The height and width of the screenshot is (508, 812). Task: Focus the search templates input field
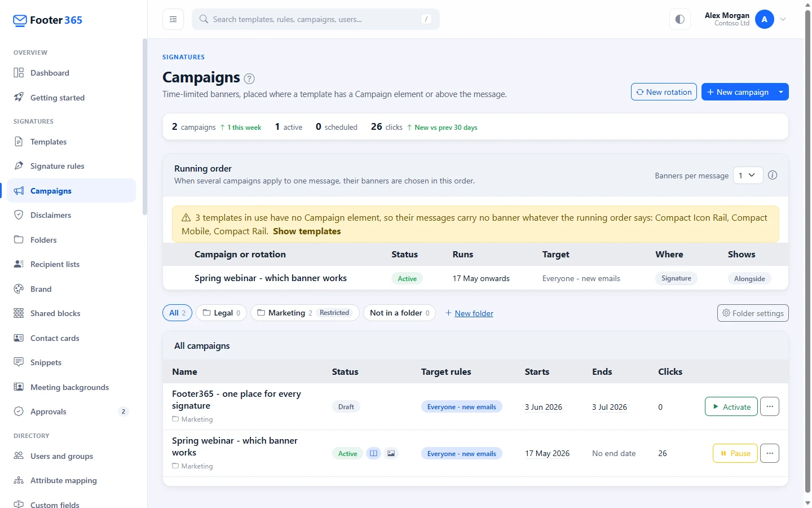(316, 19)
